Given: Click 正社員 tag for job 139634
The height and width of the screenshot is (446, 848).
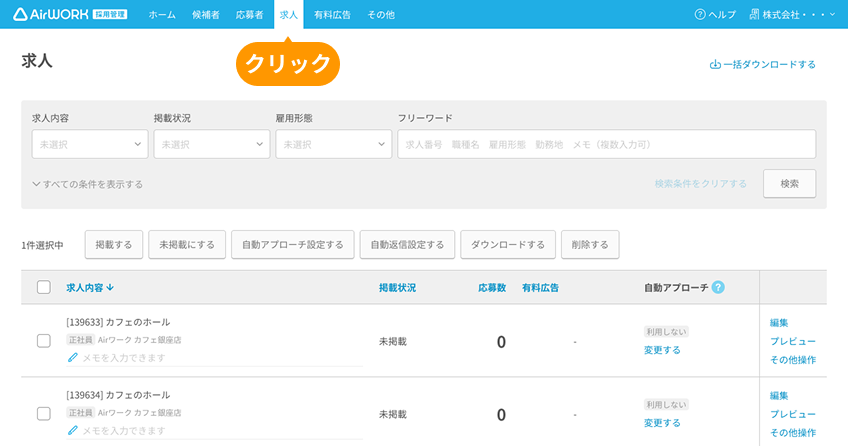Looking at the screenshot, I should 81,413.
